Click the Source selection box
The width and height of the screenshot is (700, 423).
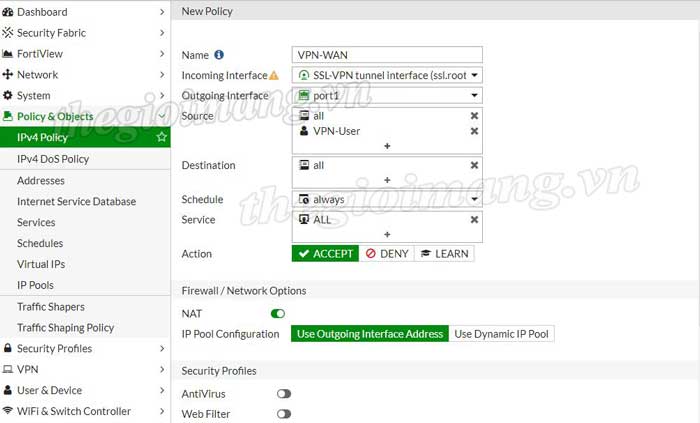click(387, 131)
